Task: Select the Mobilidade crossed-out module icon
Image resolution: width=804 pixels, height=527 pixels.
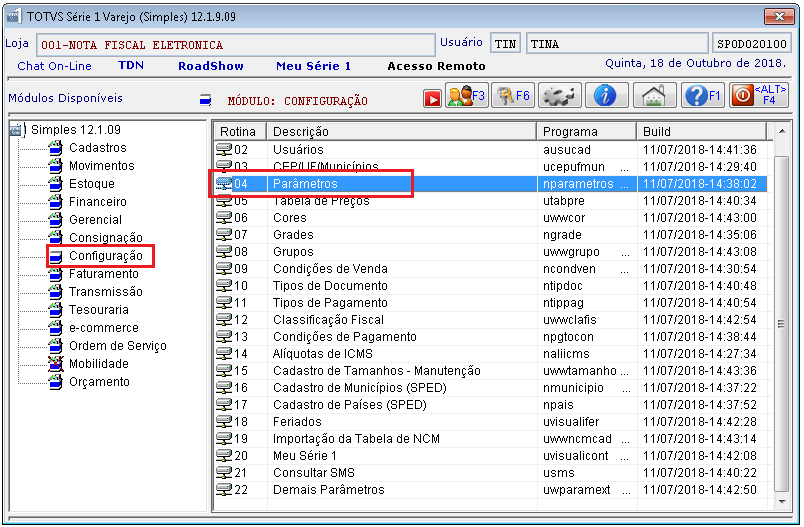Action: pos(55,364)
